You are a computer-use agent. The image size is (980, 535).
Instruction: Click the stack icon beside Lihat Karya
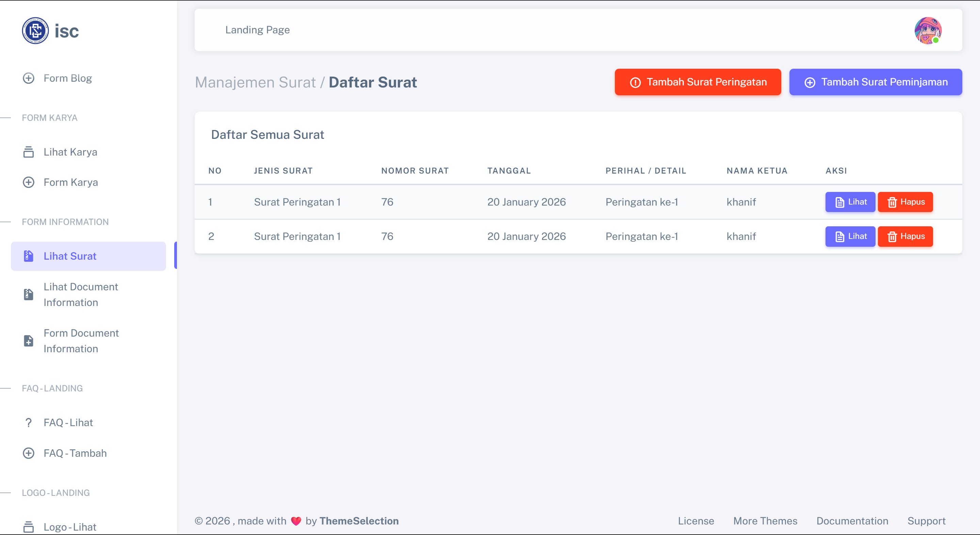pos(29,152)
